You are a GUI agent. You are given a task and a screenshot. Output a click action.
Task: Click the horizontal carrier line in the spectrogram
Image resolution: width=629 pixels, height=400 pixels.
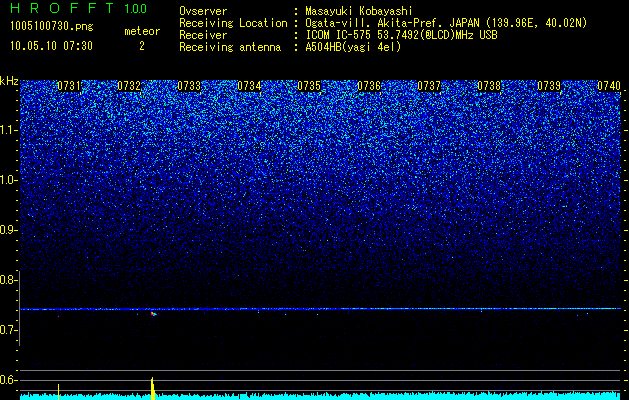pos(321,309)
